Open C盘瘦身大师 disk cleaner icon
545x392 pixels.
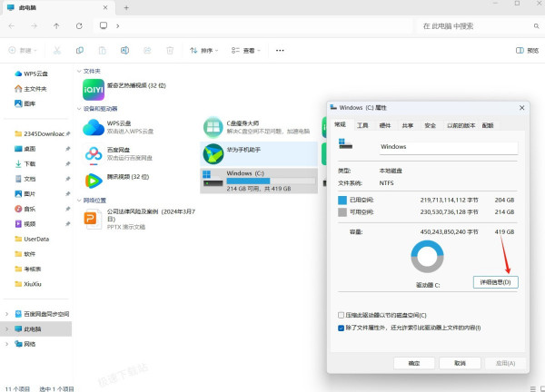click(x=213, y=127)
